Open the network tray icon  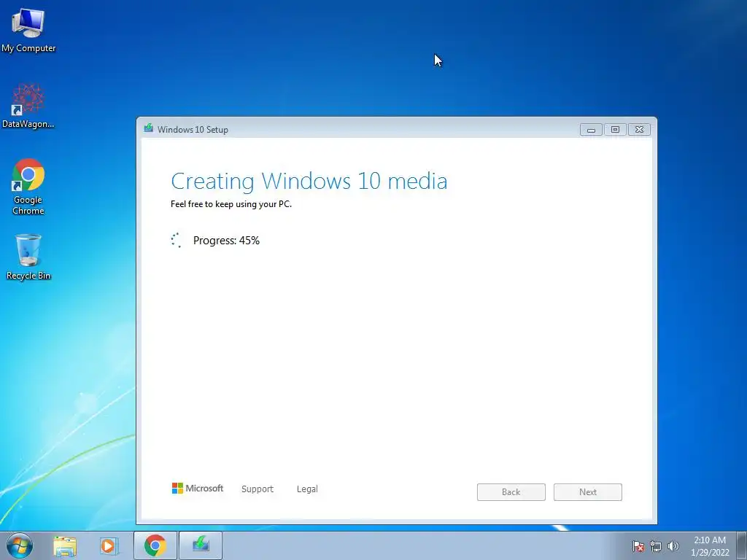coord(656,546)
